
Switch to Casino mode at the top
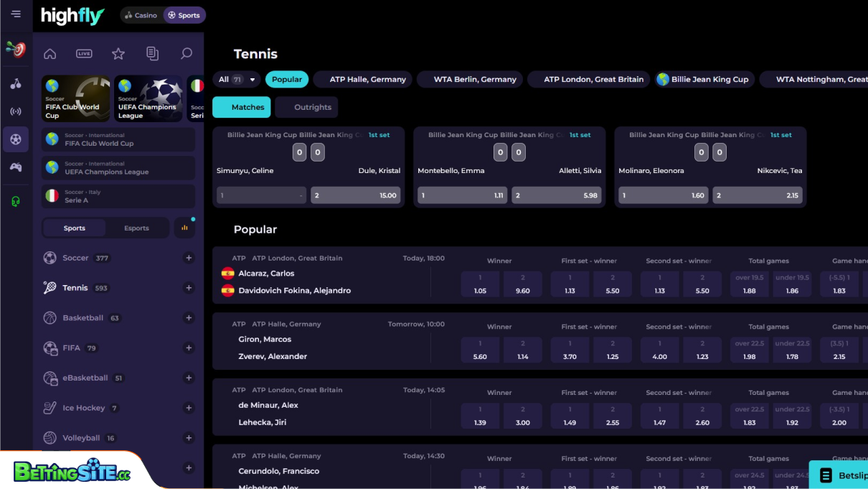141,14
